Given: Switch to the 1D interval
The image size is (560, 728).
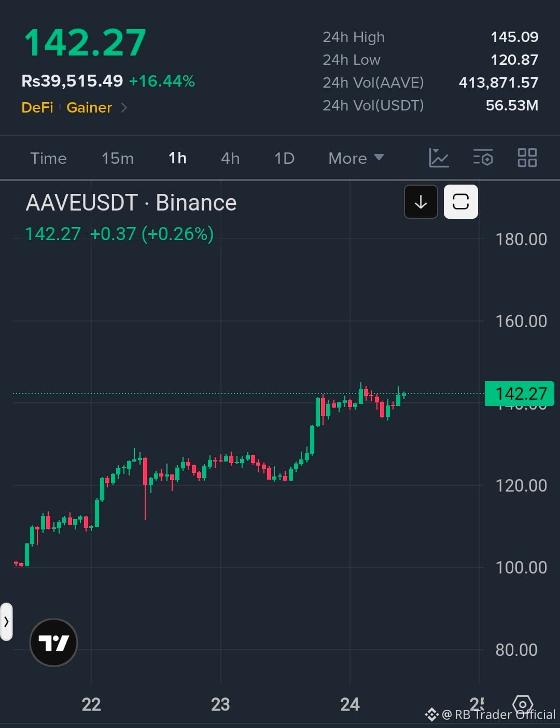Looking at the screenshot, I should [x=284, y=158].
